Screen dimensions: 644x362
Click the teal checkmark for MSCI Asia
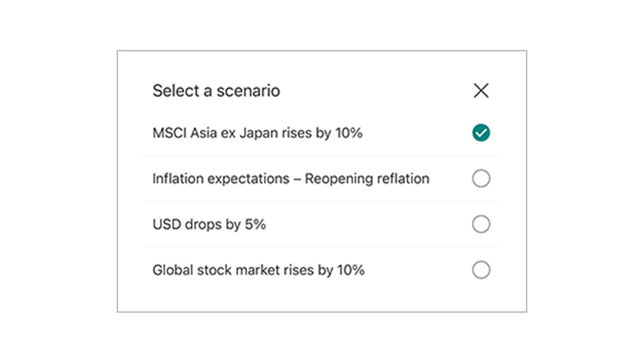tap(481, 132)
